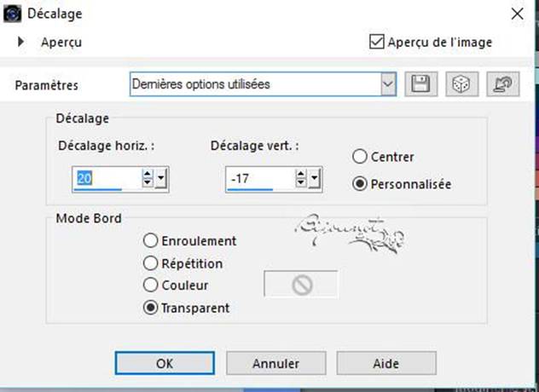Click the OK button
Screen dimensions: 539x392
point(165,363)
